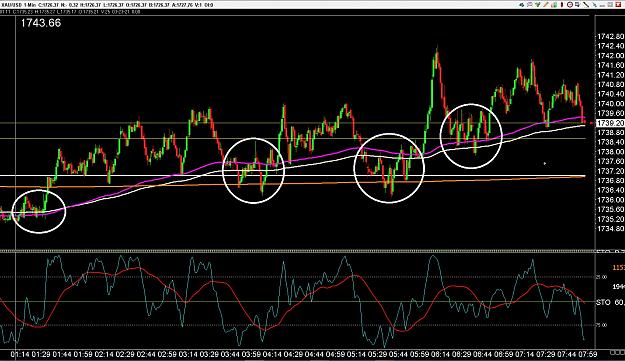Select the orange pencil drawing tool

(x=546, y=5)
